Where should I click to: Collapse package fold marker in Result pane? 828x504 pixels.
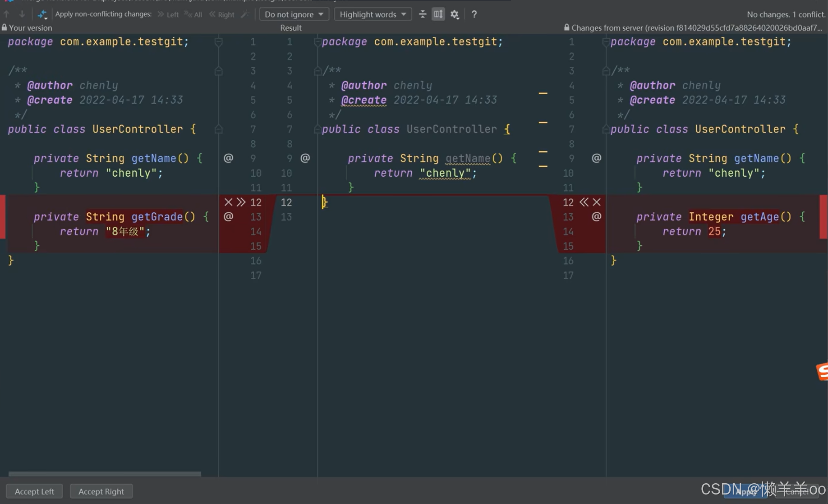click(317, 42)
